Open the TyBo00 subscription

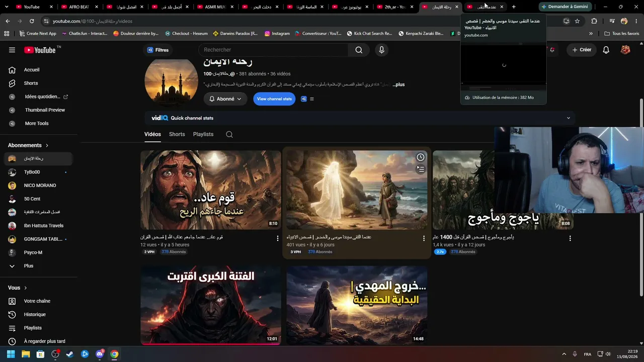point(38,172)
